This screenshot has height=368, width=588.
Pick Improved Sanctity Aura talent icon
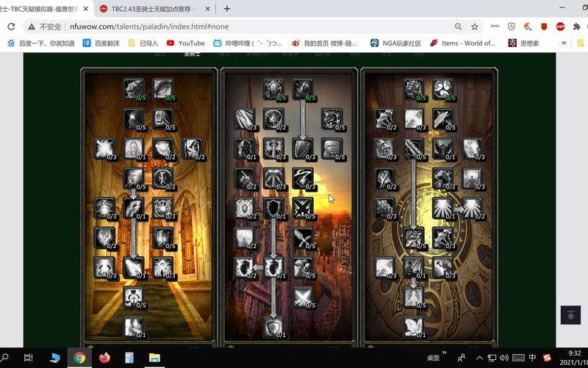point(472,208)
